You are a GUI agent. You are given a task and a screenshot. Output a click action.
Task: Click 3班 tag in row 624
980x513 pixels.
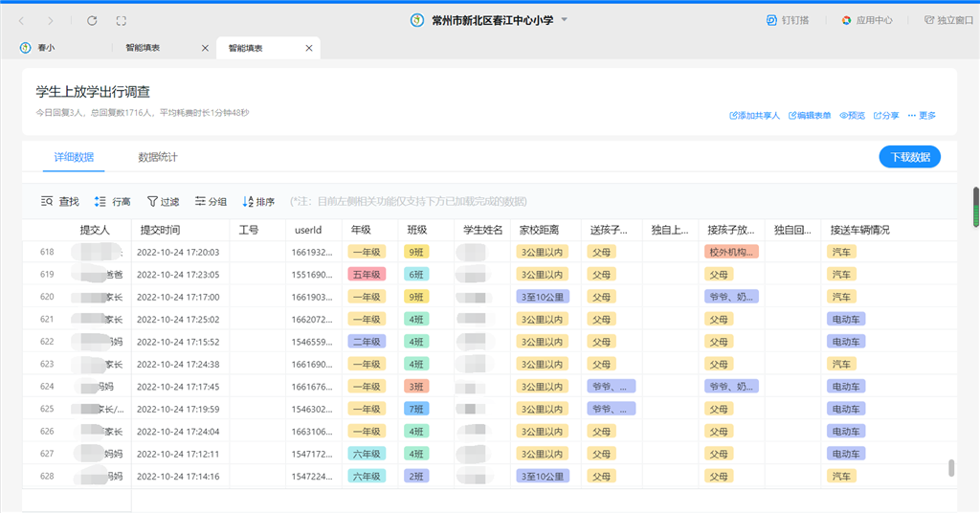tap(416, 387)
